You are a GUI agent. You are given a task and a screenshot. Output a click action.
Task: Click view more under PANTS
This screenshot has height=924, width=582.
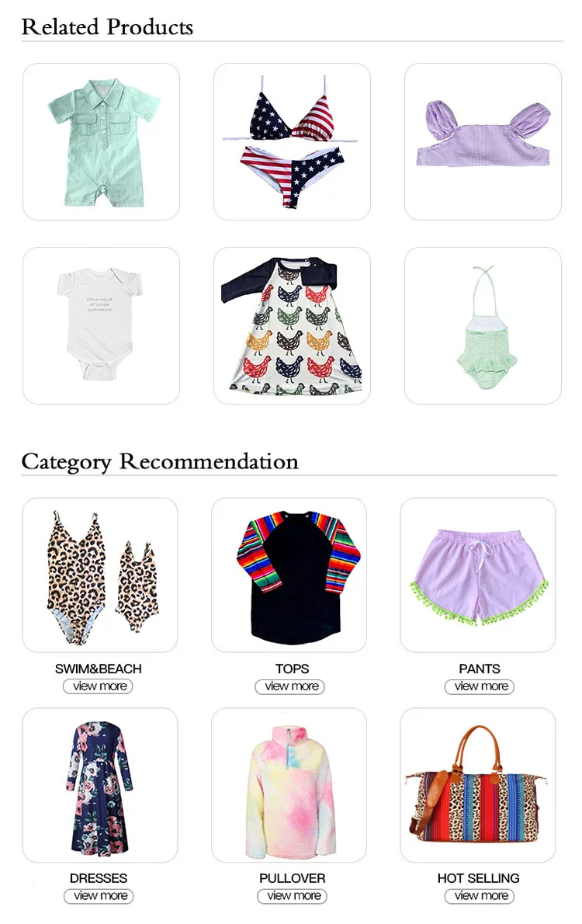(x=480, y=686)
